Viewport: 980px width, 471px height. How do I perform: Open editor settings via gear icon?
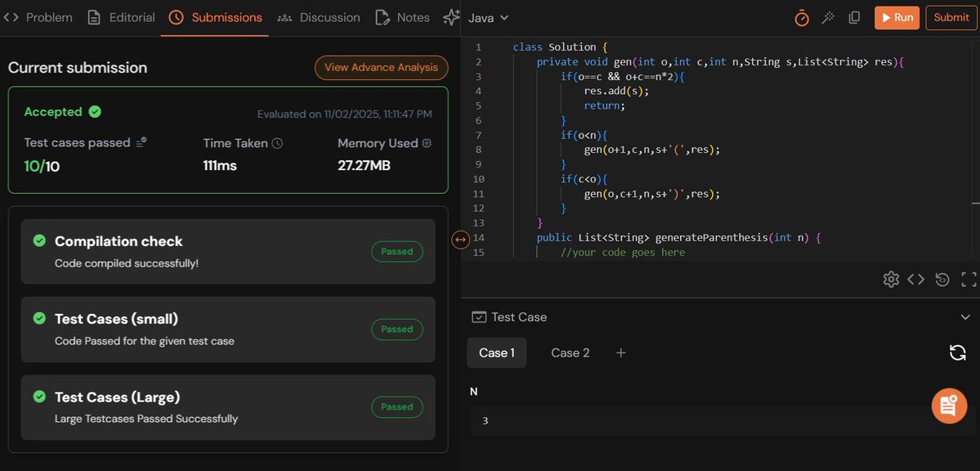tap(891, 279)
